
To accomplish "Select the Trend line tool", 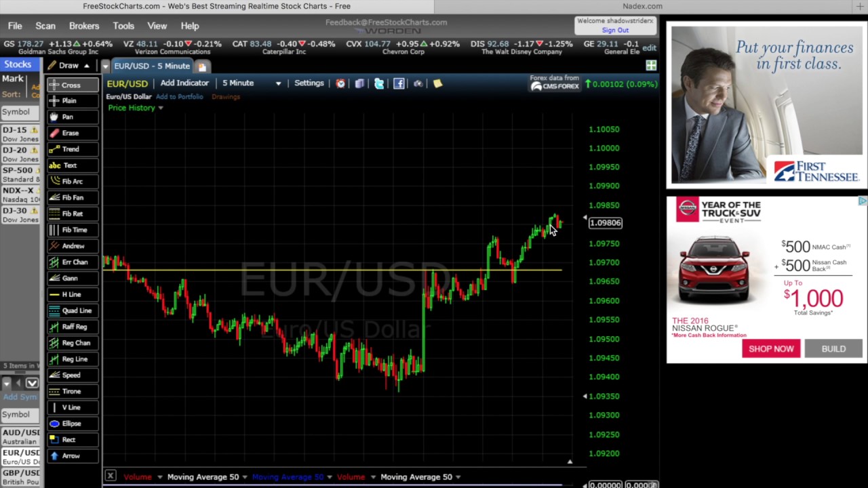I will 73,149.
